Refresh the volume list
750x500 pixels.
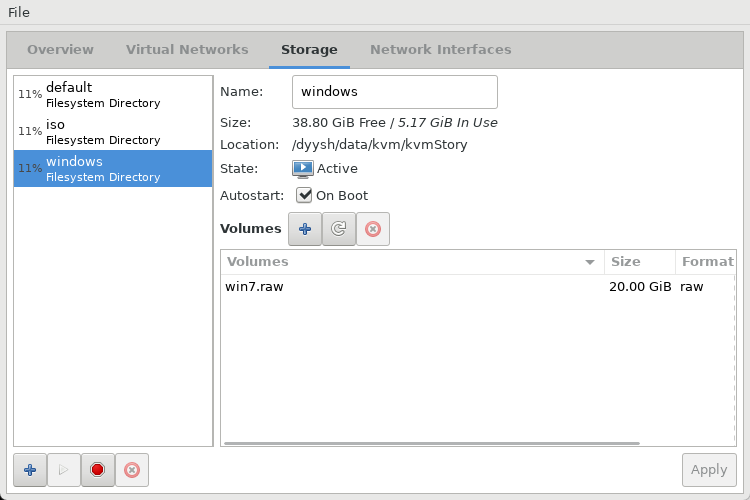pos(339,229)
